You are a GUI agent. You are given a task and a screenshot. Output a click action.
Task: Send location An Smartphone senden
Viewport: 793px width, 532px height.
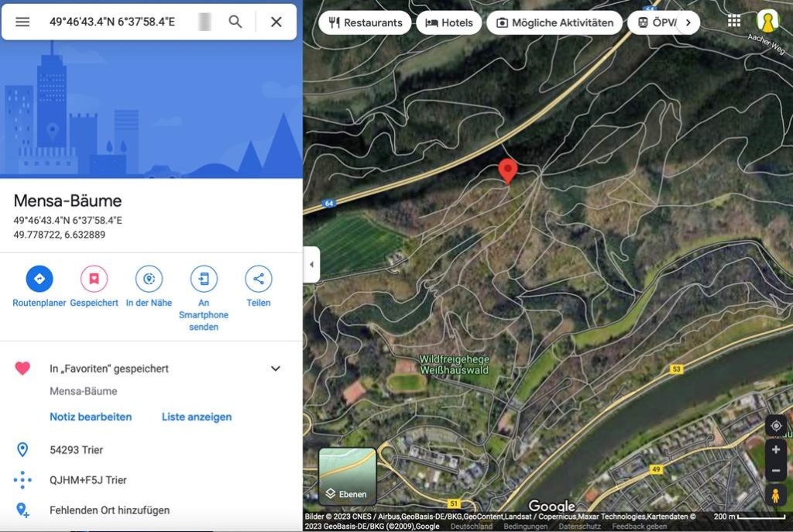click(204, 279)
